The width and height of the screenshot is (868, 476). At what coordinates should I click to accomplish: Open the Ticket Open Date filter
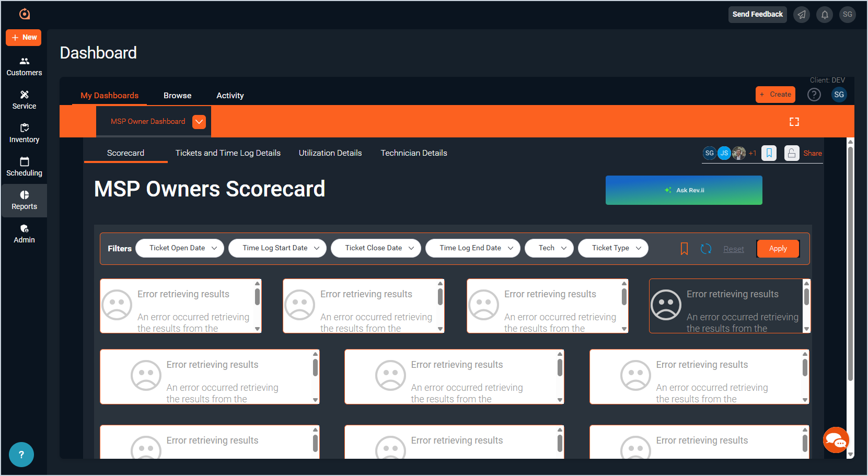tap(180, 248)
